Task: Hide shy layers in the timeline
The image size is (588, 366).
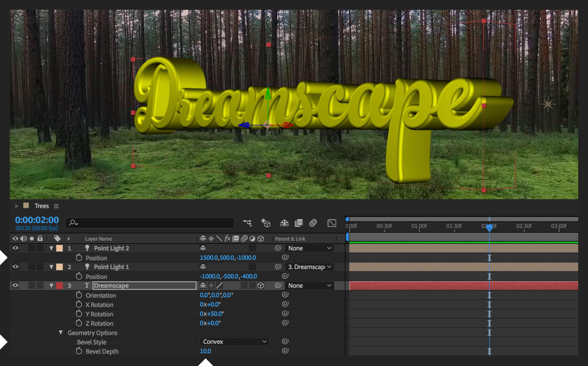Action: [284, 223]
